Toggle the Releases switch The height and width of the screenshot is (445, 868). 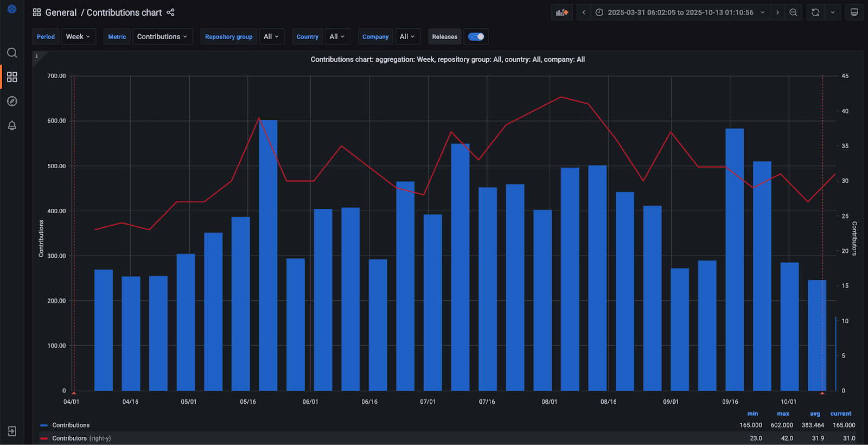[476, 36]
